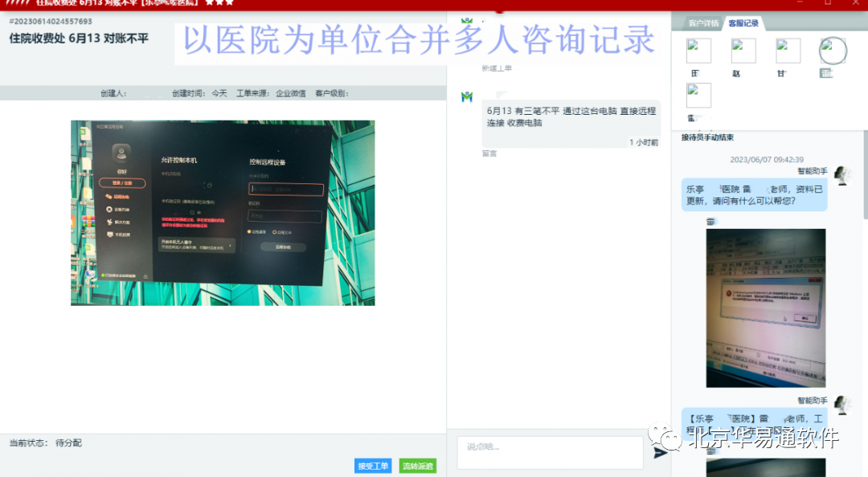Click the 智能助手 avatar below the 09:42:39 timestamp
This screenshot has height=477, width=868.
click(x=842, y=175)
